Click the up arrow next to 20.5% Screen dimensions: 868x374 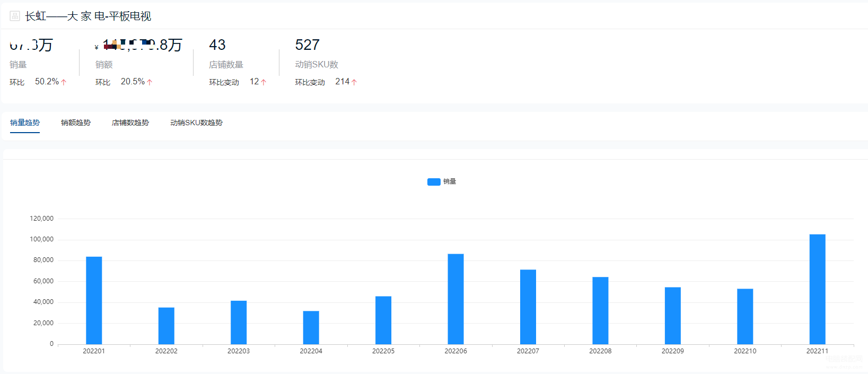(x=150, y=82)
